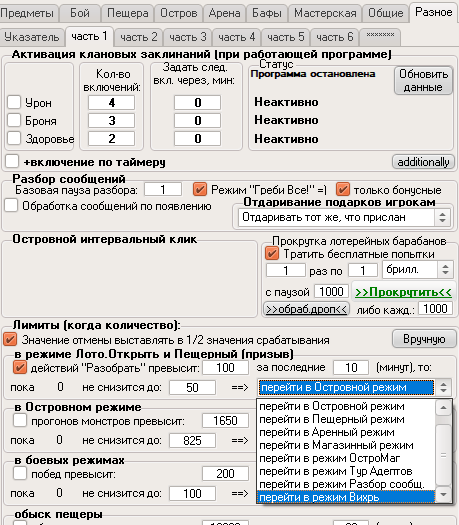
Task: Click the побед превысит 200 field
Action: [x=225, y=474]
